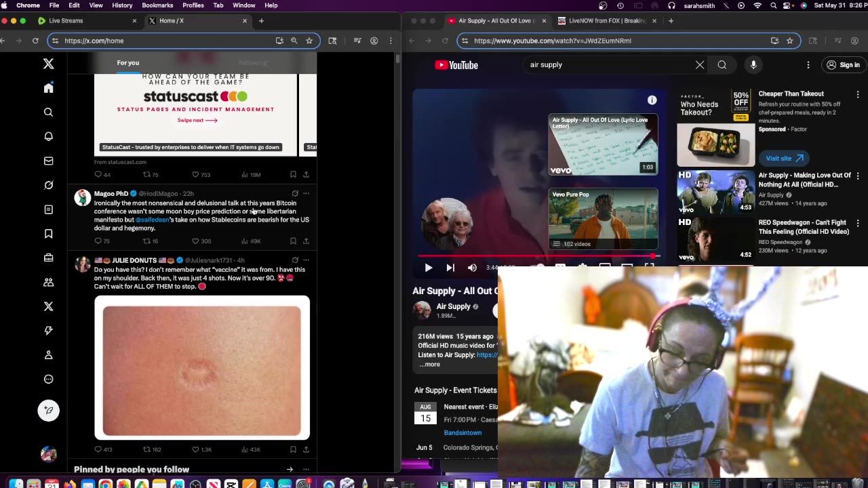The height and width of the screenshot is (488, 868).
Task: Star the x.com page as bookmark
Action: coord(309,41)
